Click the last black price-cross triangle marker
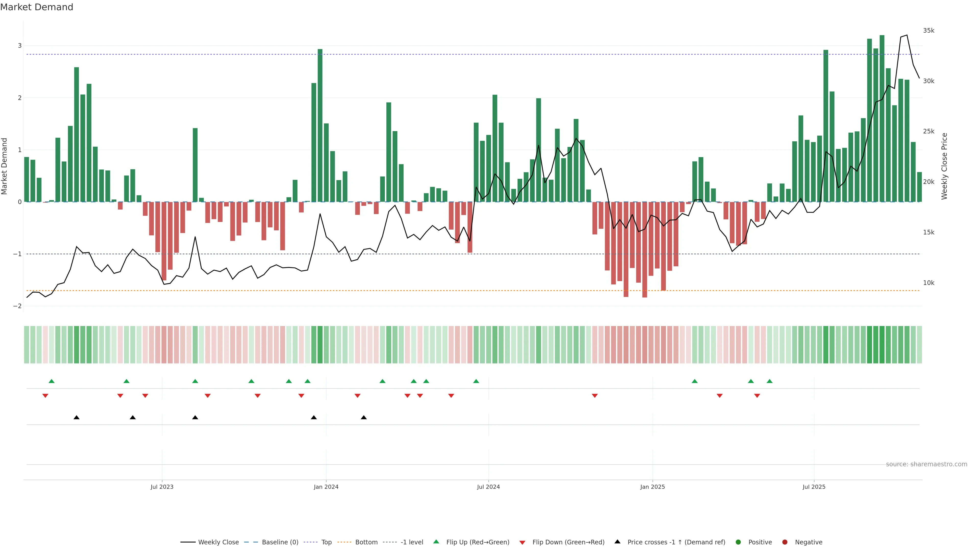 click(x=364, y=418)
